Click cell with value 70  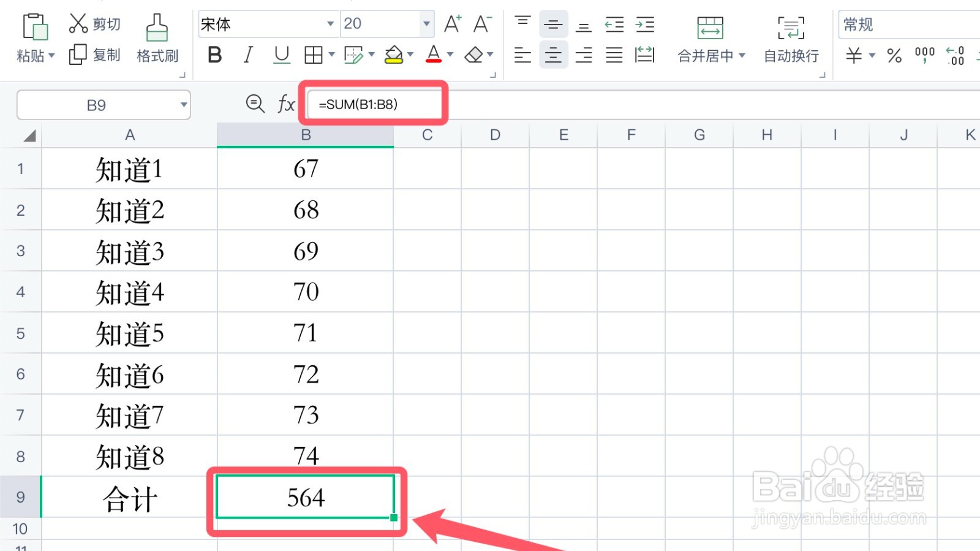pyautogui.click(x=306, y=292)
